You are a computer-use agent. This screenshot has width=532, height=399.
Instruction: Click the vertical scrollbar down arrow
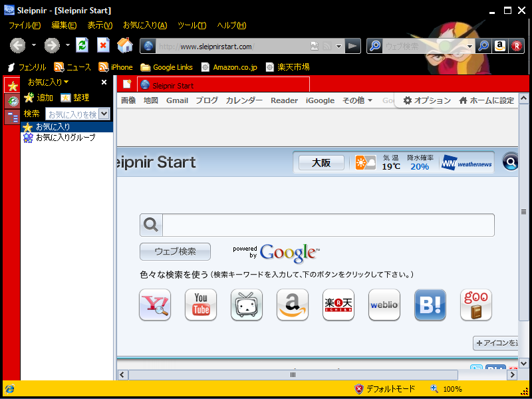point(523,363)
